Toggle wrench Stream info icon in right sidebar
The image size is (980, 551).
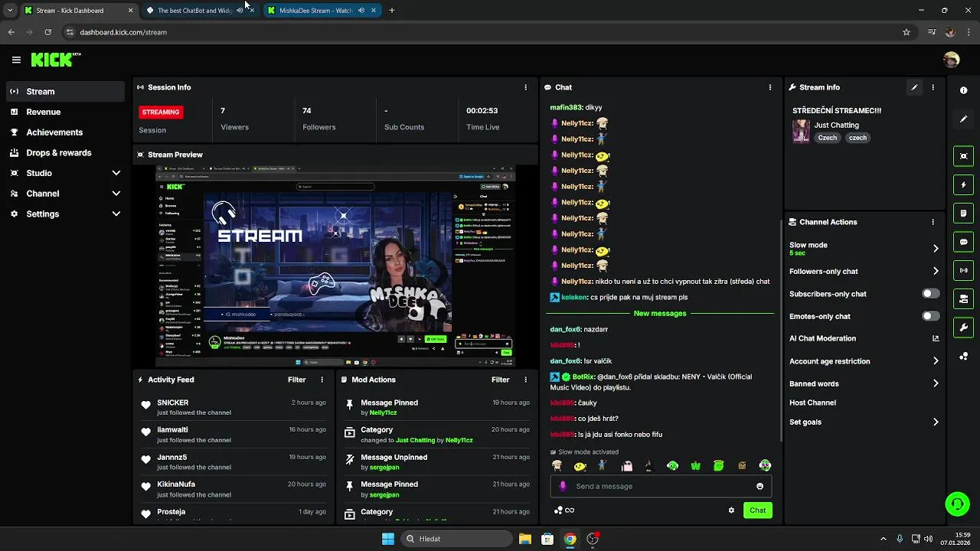pos(963,328)
